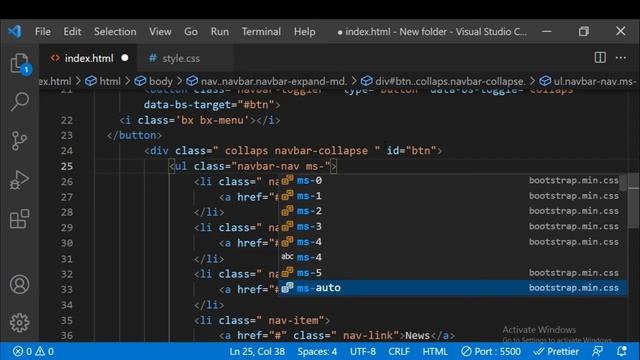The height and width of the screenshot is (360, 640).
Task: Click the unsaved dot on the index.html tab
Action: [125, 58]
